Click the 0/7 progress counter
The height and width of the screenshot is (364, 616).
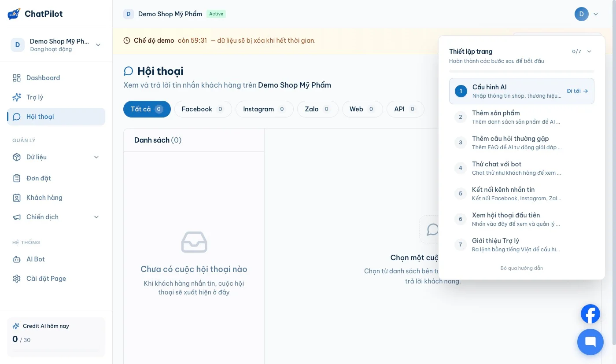pyautogui.click(x=577, y=51)
